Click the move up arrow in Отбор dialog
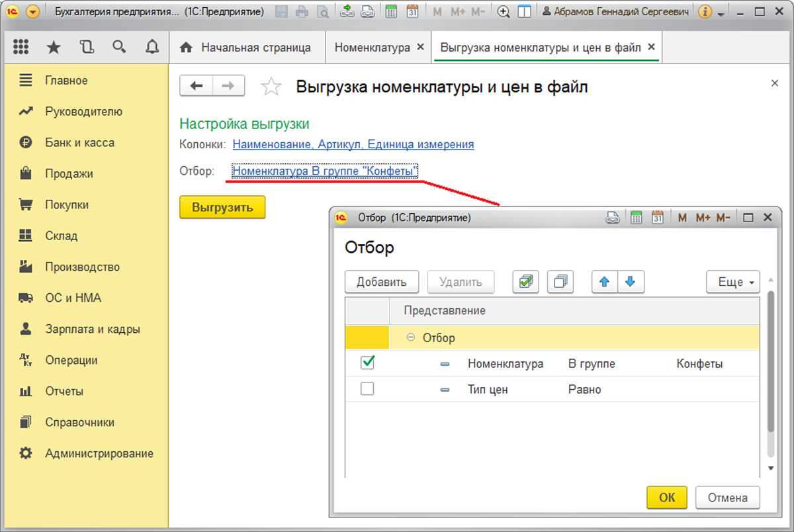The height and width of the screenshot is (532, 794). 603,282
